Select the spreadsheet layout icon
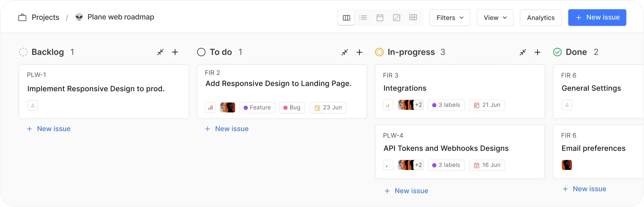Screen dimensions: 644x207 click(413, 18)
